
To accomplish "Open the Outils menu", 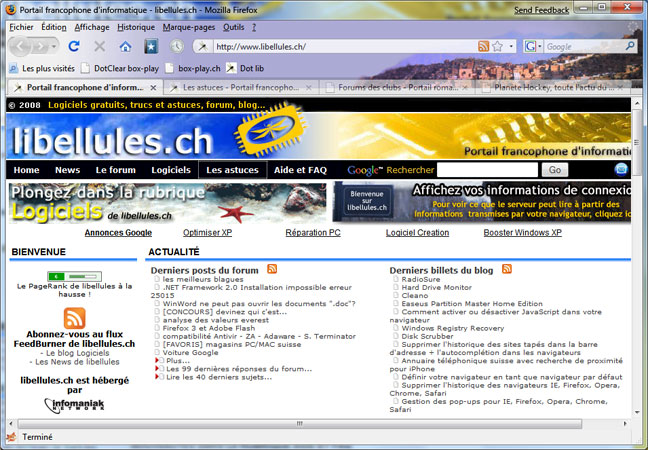I will 233,27.
